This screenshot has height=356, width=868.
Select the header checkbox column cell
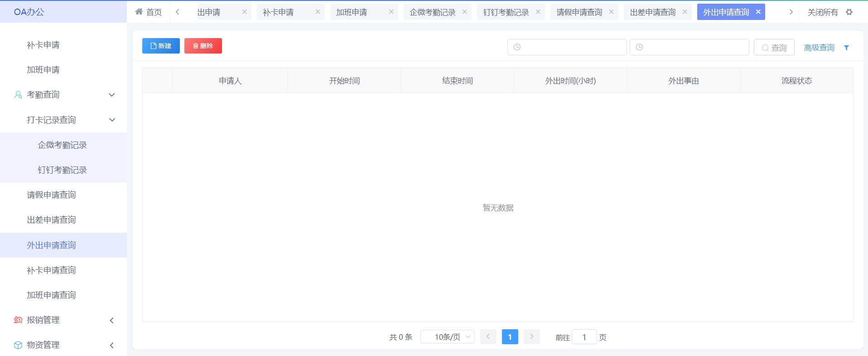[x=157, y=81]
